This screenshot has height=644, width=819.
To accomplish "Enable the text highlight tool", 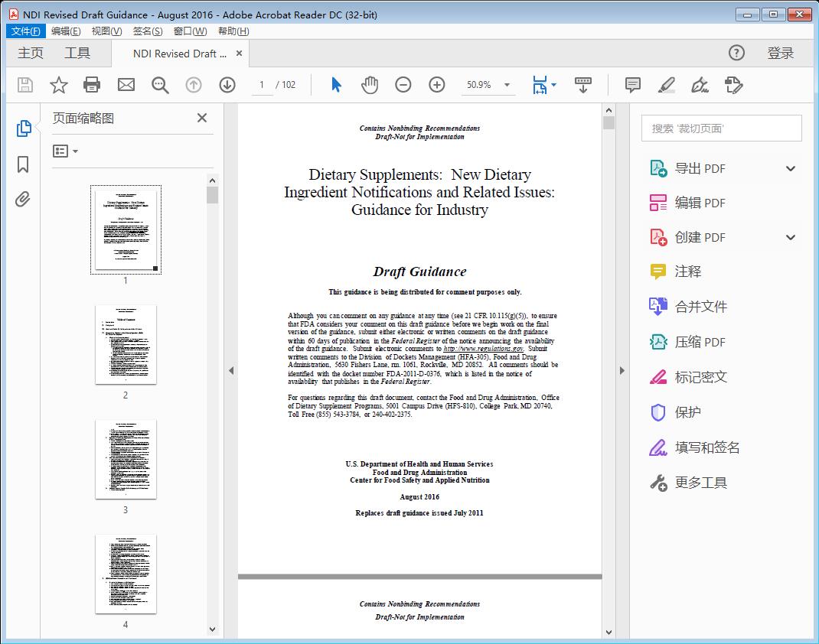I will [665, 85].
